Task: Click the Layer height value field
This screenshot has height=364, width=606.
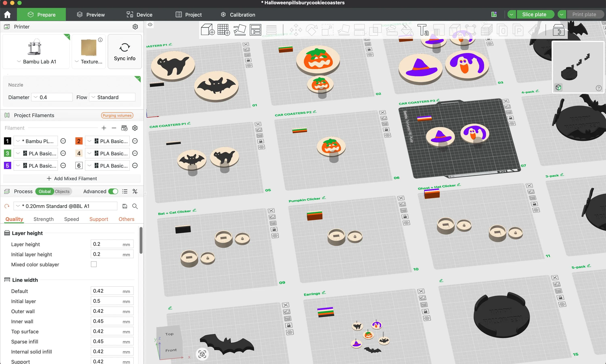Action: point(112,244)
